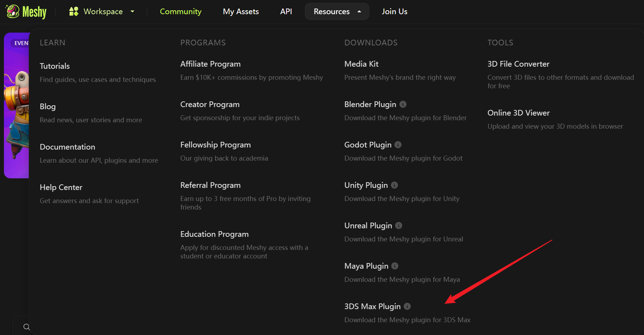Click the Resources menu button
This screenshot has height=335, width=644.
point(337,11)
